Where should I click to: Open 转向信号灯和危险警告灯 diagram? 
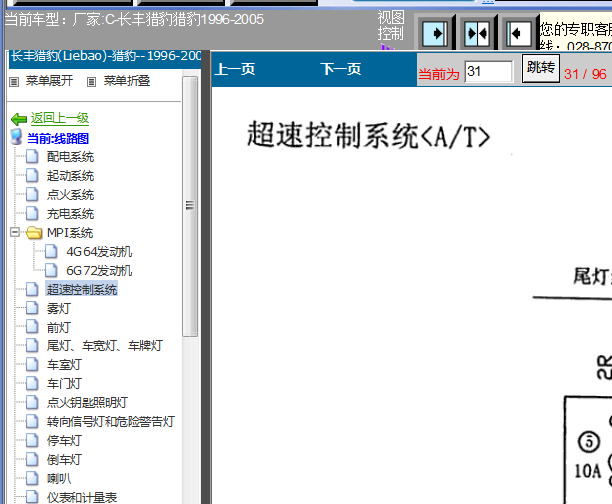tap(110, 422)
